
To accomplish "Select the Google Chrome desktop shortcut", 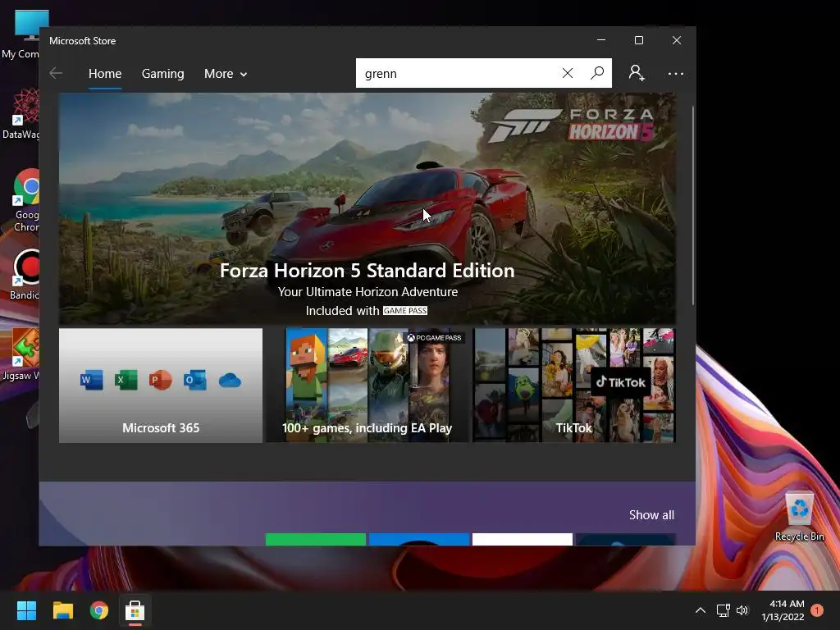I will pos(26,200).
